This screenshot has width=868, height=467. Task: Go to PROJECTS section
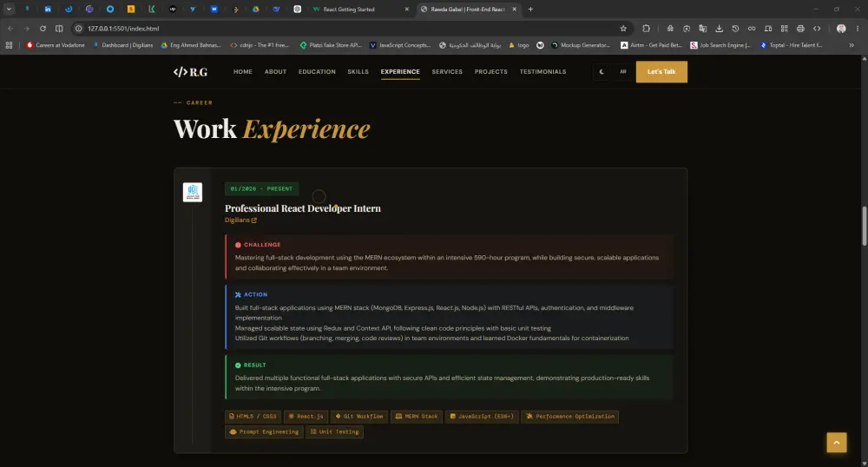pyautogui.click(x=491, y=72)
